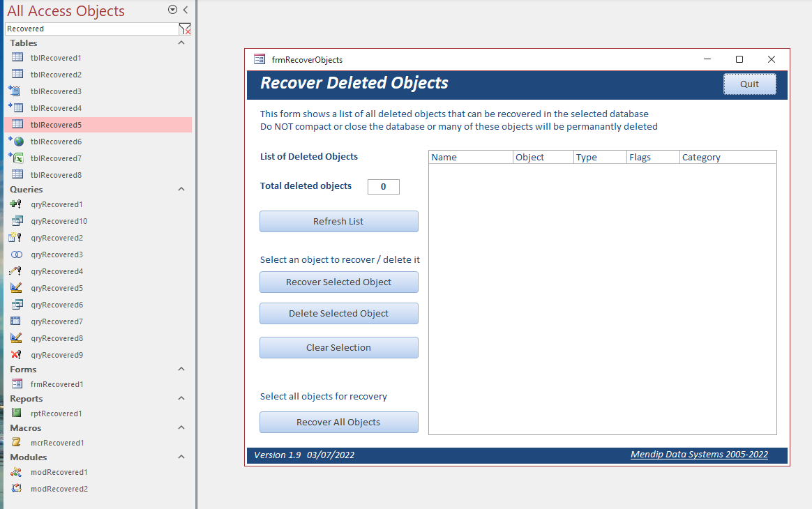
Task: Click the linked table icon of tblRecovered4
Action: [16, 107]
